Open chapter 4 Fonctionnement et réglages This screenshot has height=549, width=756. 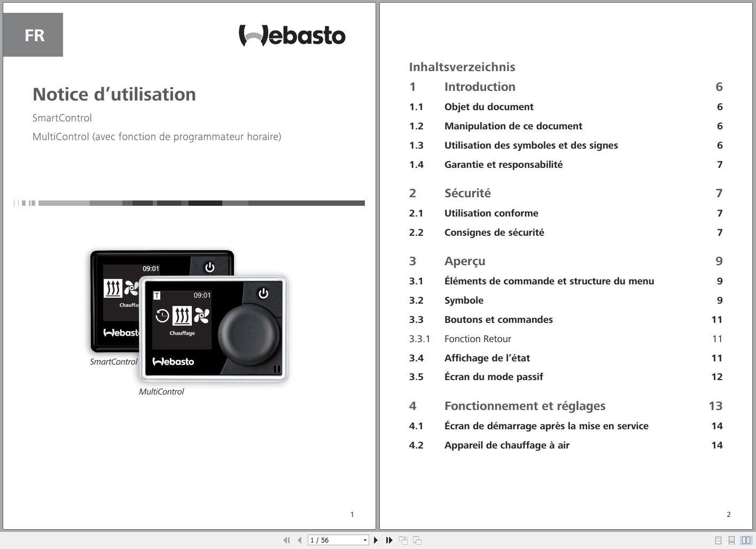click(525, 406)
